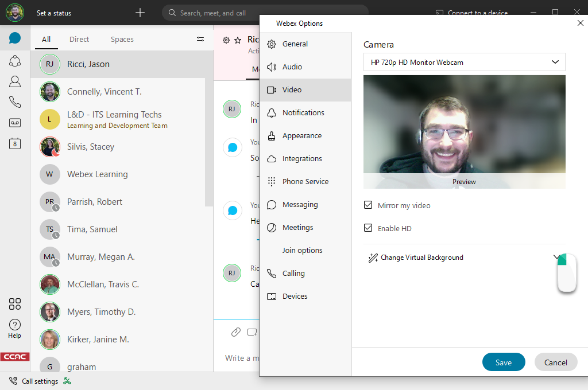This screenshot has width=588, height=390.
Task: Select the Video settings category
Action: 305,90
